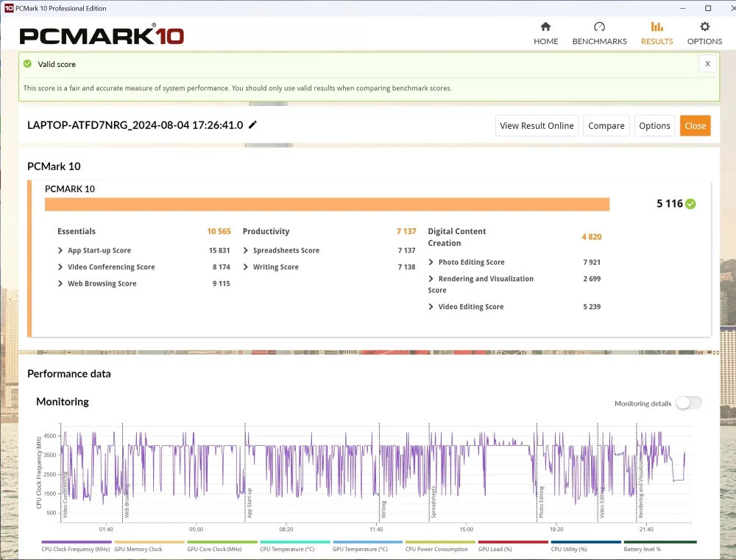Viewport: 736px width, 560px height.
Task: Click App Start-up value 15 831
Action: pyautogui.click(x=219, y=251)
